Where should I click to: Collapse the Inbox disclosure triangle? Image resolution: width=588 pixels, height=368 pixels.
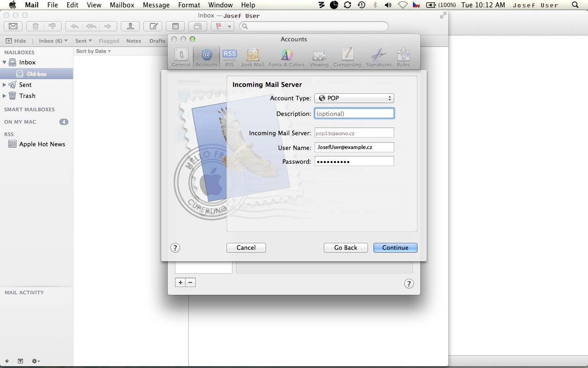[x=5, y=62]
